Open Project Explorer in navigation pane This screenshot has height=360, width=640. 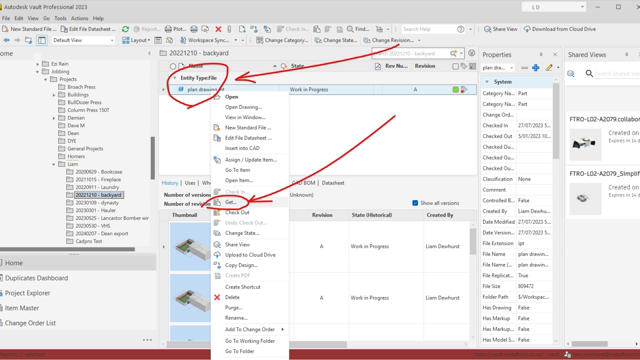click(x=27, y=293)
